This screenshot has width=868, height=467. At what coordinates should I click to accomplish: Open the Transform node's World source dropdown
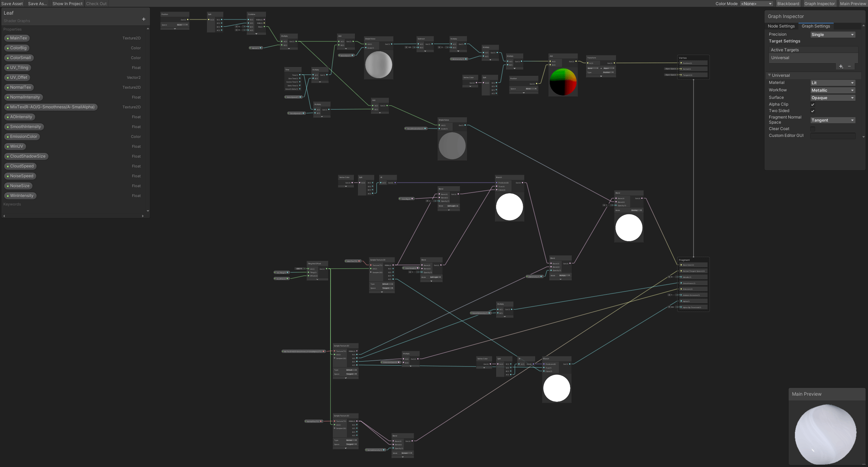tap(593, 68)
